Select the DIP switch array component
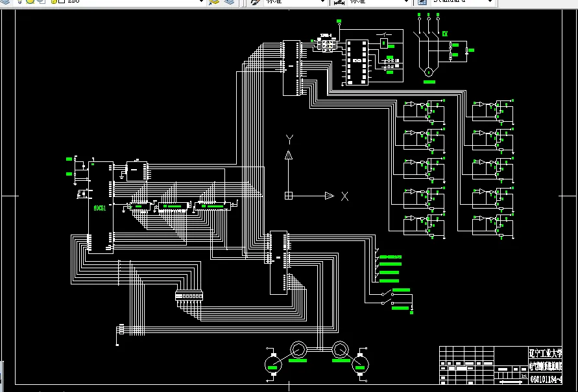Image resolution: width=578 pixels, height=392 pixels. tap(189, 296)
